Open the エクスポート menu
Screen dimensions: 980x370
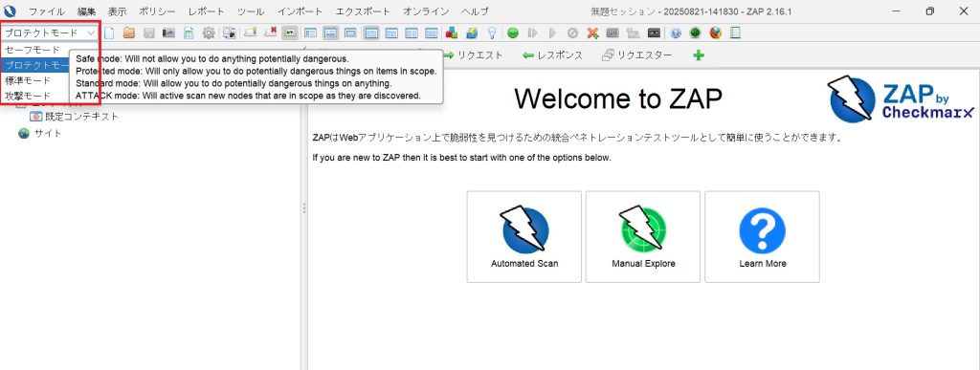click(x=363, y=11)
